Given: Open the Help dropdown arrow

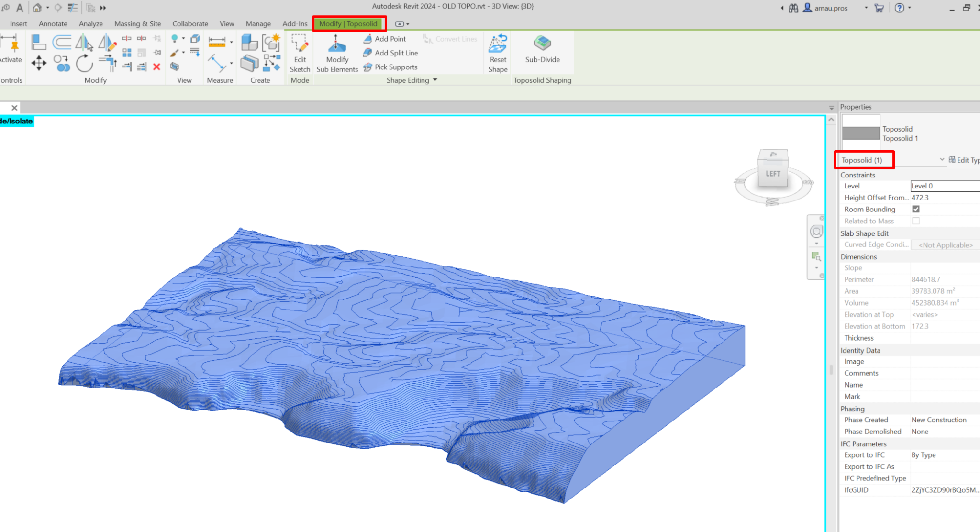Looking at the screenshot, I should pos(910,8).
